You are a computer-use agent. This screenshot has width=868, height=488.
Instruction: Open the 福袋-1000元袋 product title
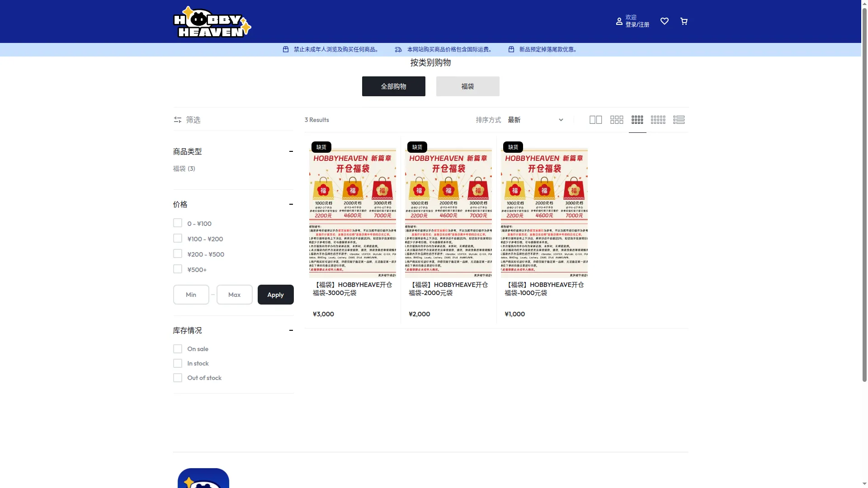click(x=544, y=289)
